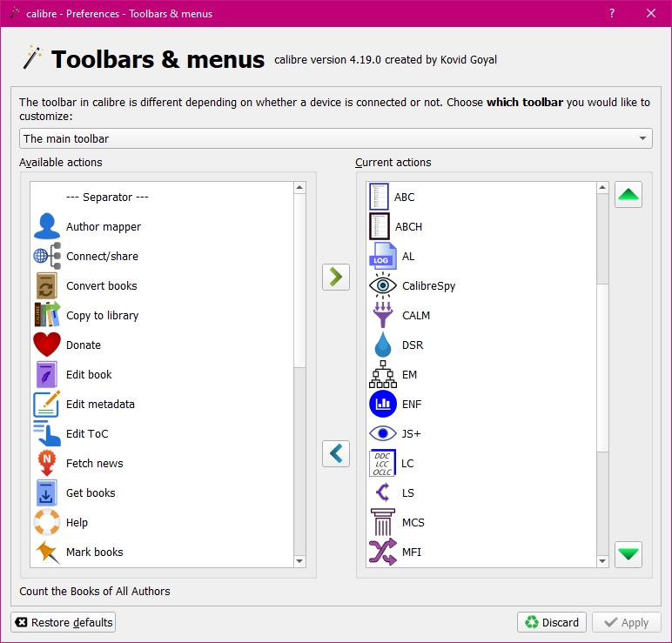Click the Connect/share globe icon
The width and height of the screenshot is (672, 643).
click(47, 256)
